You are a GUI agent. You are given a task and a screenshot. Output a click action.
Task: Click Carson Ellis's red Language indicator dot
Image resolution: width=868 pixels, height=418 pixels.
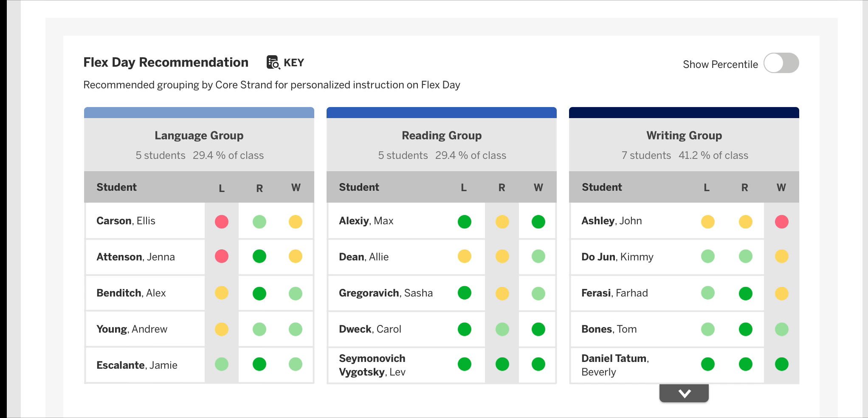[x=222, y=221]
